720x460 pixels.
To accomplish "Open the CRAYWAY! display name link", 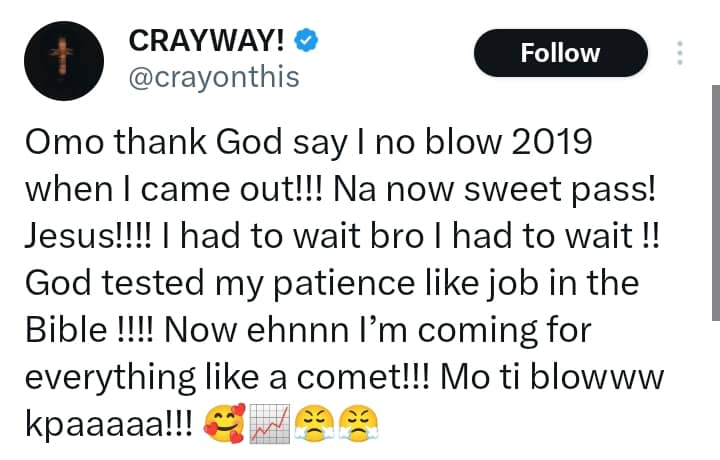I will click(208, 42).
